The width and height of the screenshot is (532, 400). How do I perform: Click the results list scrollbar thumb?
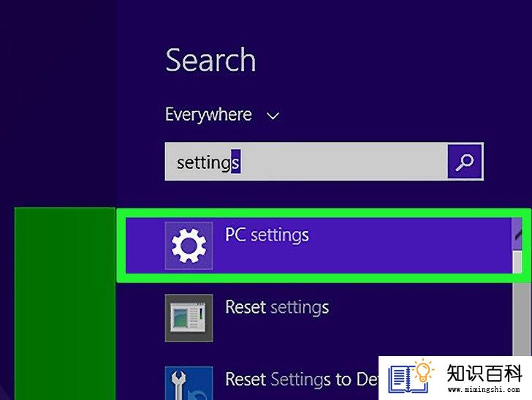[517, 262]
